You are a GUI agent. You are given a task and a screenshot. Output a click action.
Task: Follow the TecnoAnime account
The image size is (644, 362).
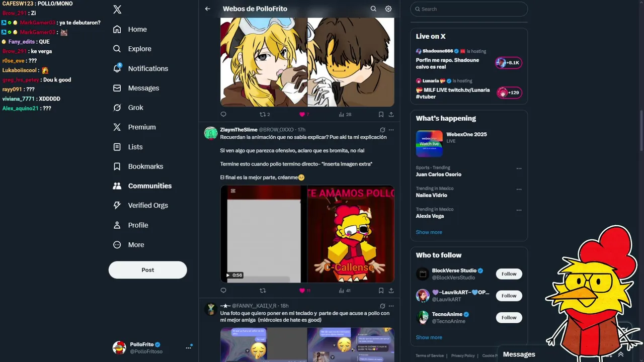[509, 318]
